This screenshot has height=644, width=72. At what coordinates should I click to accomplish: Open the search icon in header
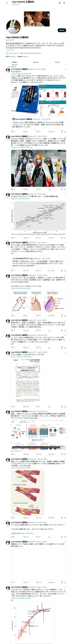click(64, 3)
